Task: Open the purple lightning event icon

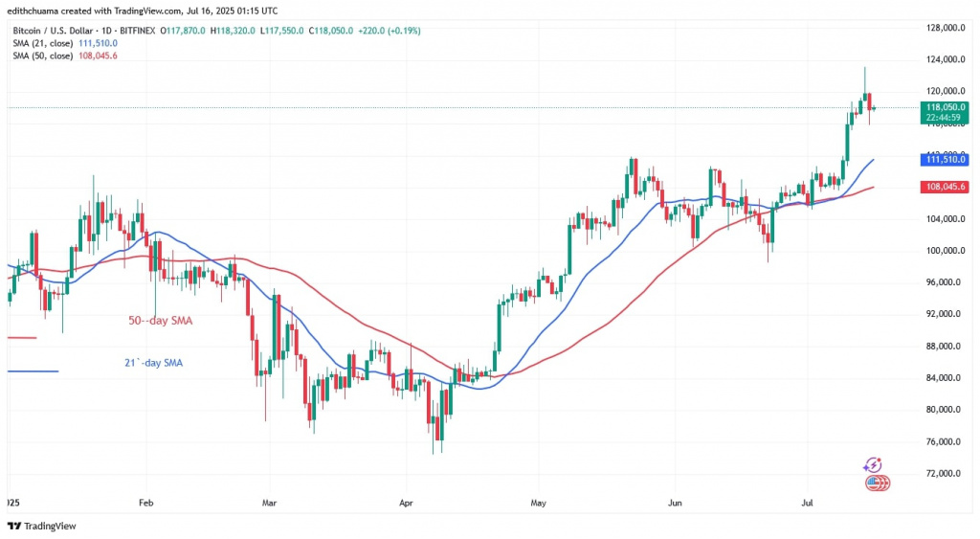Action: [872, 464]
